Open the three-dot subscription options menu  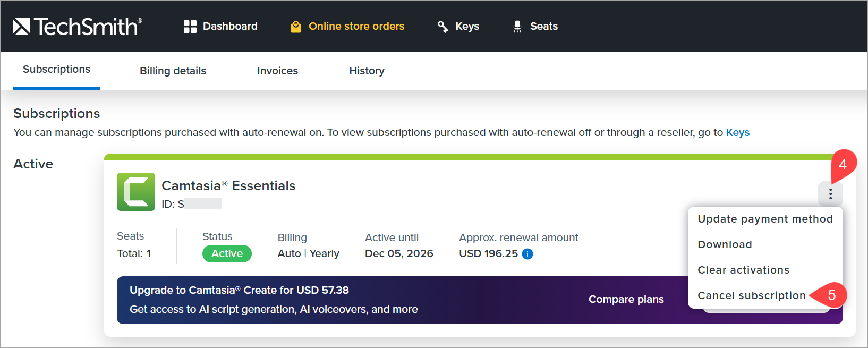pos(830,194)
